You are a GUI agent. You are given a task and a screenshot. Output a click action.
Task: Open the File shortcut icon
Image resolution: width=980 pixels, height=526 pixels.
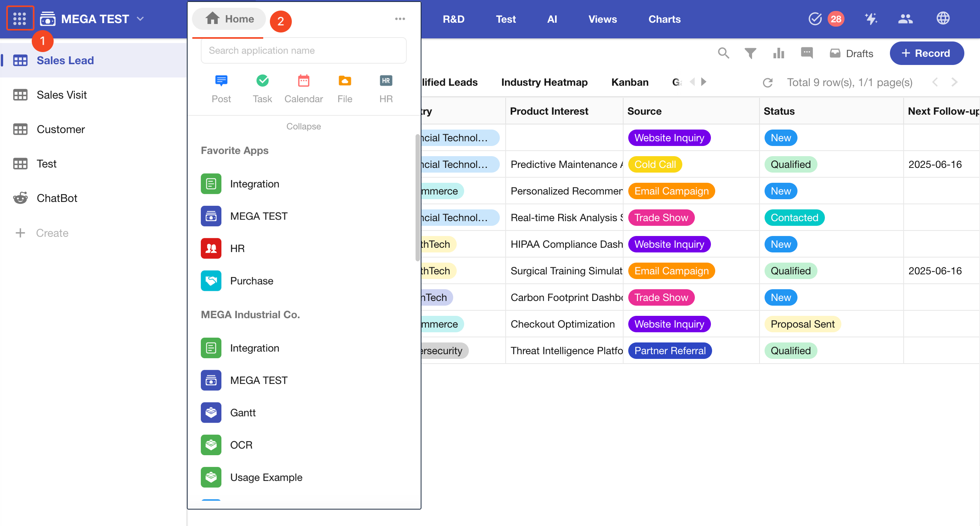coord(345,81)
